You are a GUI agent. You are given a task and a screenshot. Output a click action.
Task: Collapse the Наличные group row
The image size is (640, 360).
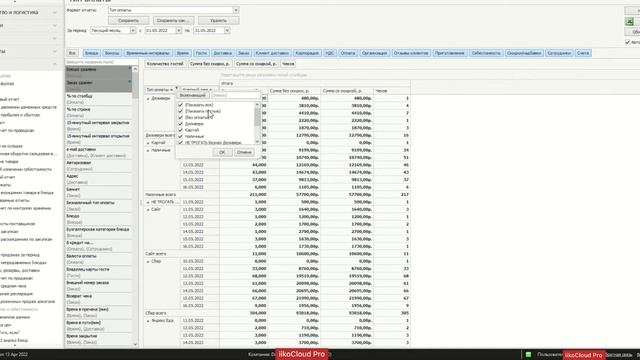click(x=148, y=150)
